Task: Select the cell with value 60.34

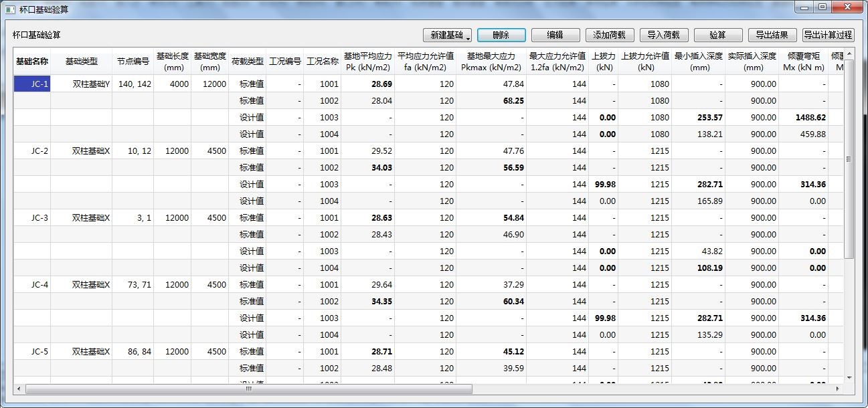Action: coord(491,302)
